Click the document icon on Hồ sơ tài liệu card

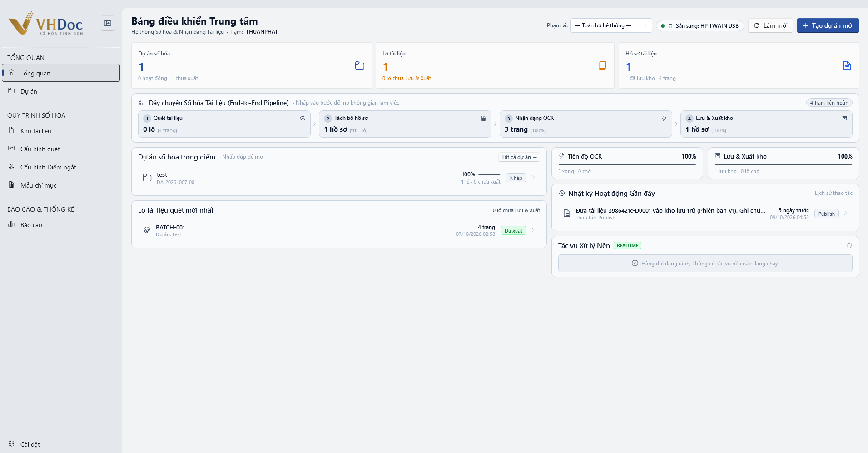point(847,65)
